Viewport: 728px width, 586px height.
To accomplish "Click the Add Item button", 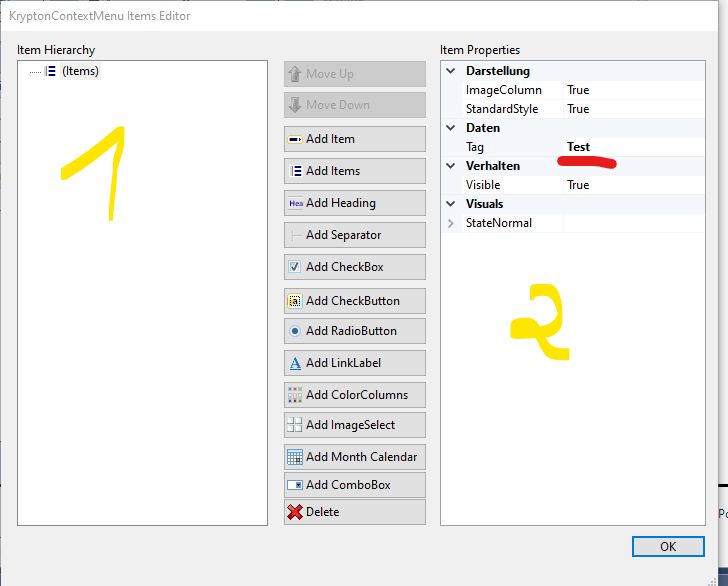I will 355,139.
